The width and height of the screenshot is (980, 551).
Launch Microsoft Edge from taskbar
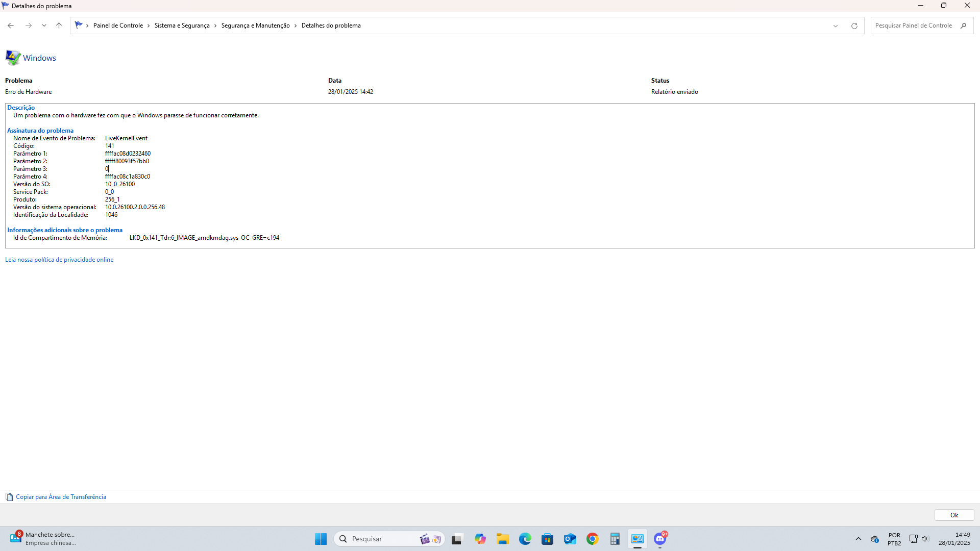[525, 539]
